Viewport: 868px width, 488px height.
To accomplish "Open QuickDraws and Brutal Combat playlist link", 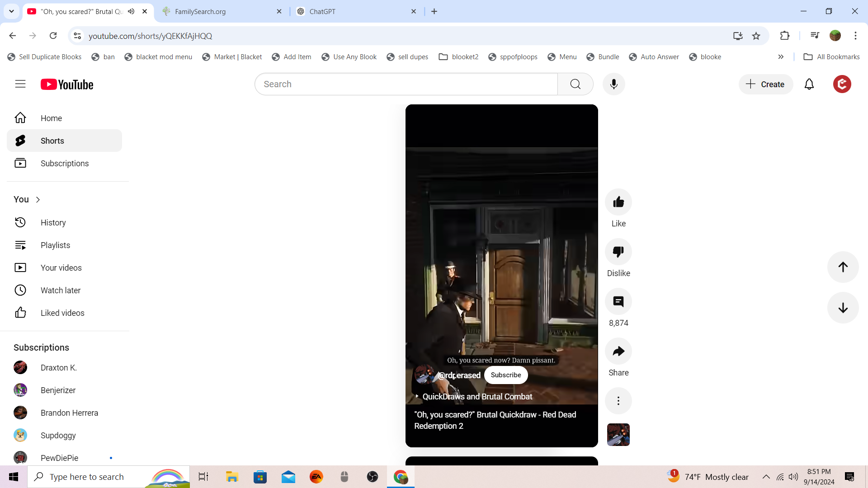I will (477, 397).
